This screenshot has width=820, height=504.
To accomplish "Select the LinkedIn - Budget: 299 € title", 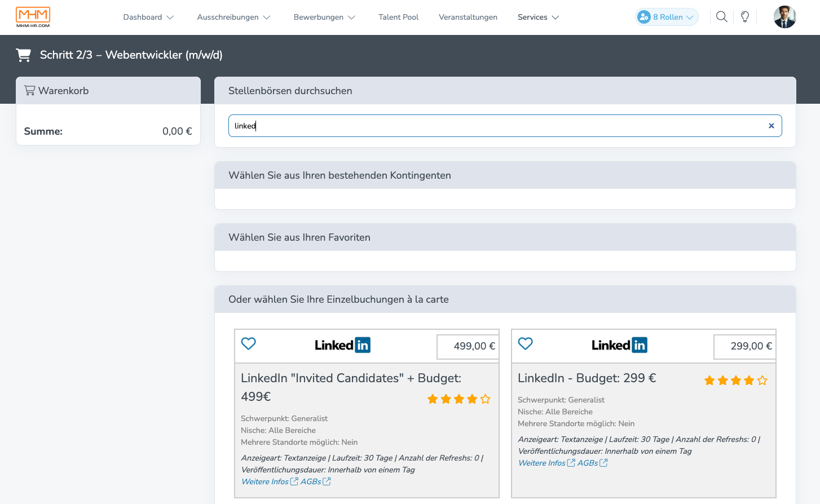I will [587, 378].
